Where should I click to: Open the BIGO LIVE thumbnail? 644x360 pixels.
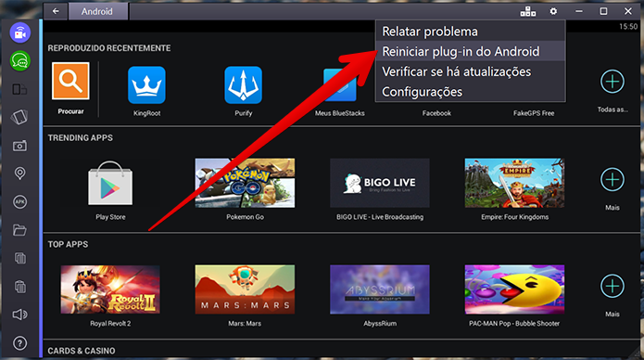[x=380, y=183]
